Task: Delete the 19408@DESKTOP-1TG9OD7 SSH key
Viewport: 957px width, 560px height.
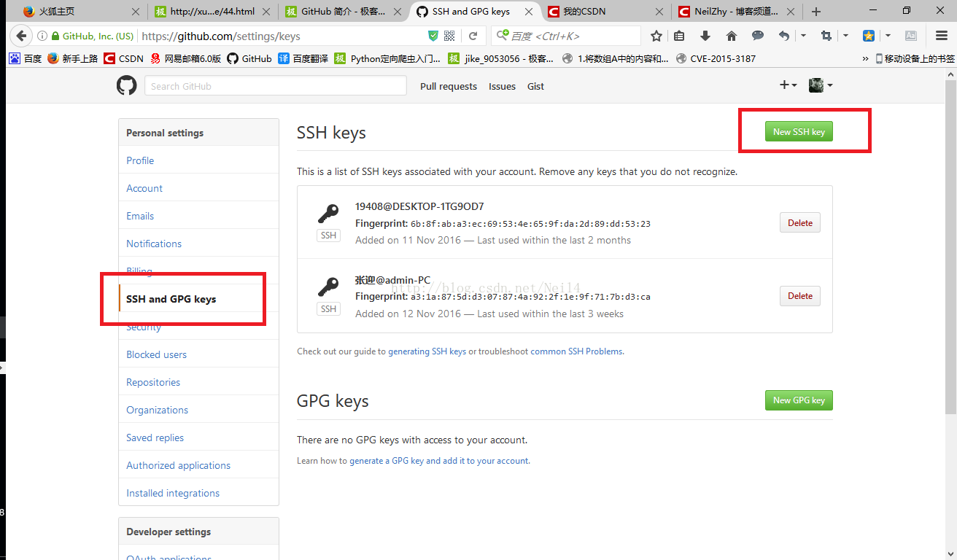Action: click(x=800, y=222)
